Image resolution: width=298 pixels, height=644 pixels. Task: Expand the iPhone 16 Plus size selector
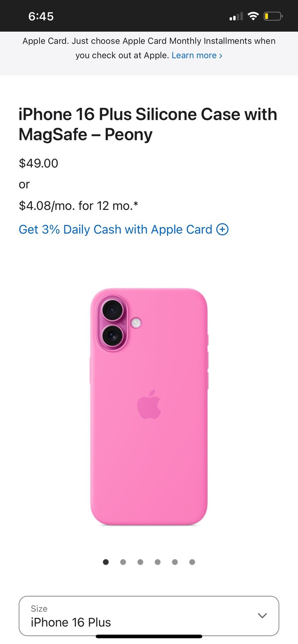pyautogui.click(x=149, y=616)
